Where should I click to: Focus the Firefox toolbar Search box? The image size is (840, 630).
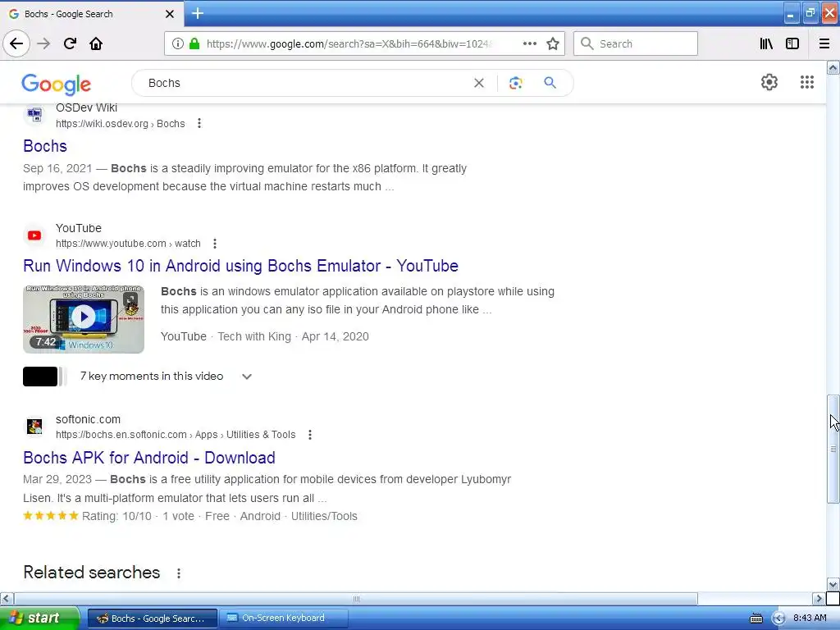coord(636,43)
